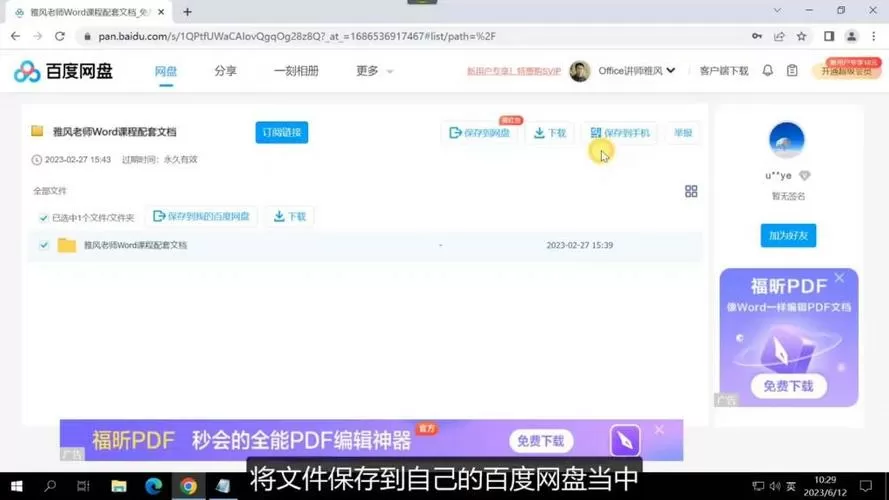Click 保存到手机 button

click(x=620, y=133)
